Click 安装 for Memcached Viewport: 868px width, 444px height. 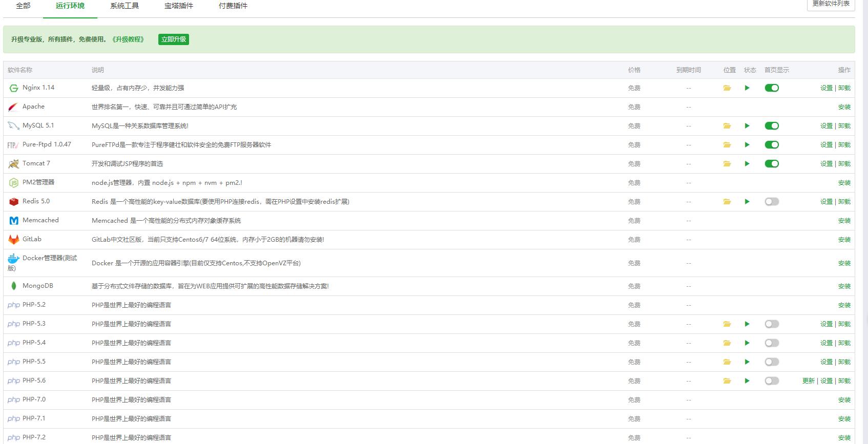click(x=844, y=221)
